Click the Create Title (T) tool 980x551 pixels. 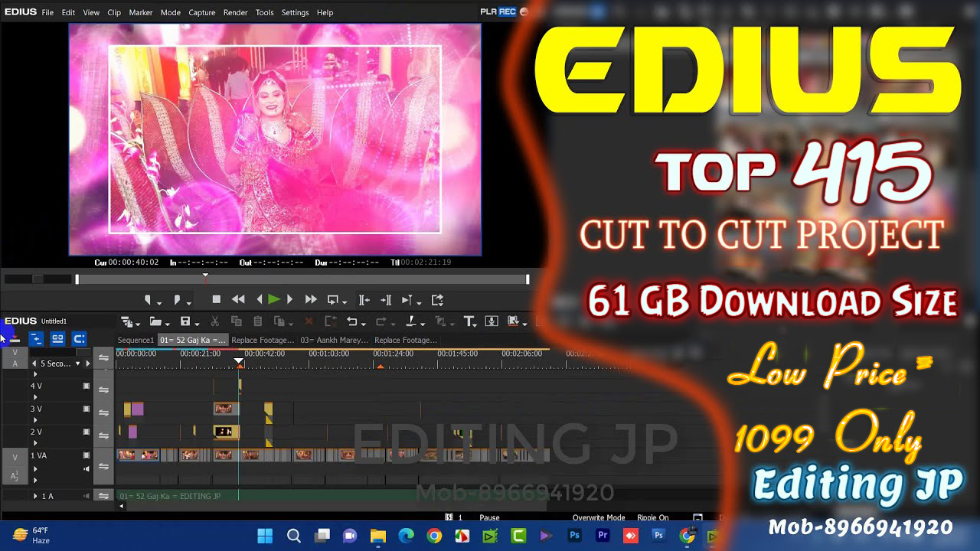click(x=469, y=322)
